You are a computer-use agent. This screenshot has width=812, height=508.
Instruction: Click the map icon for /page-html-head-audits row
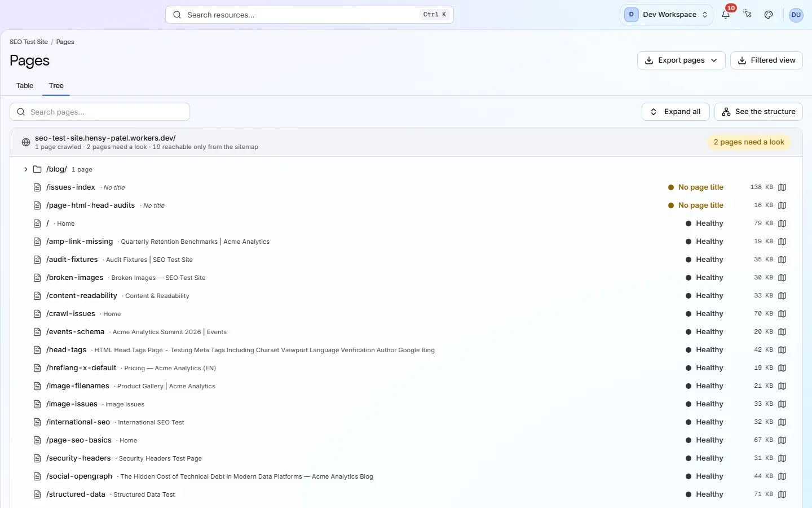(782, 205)
